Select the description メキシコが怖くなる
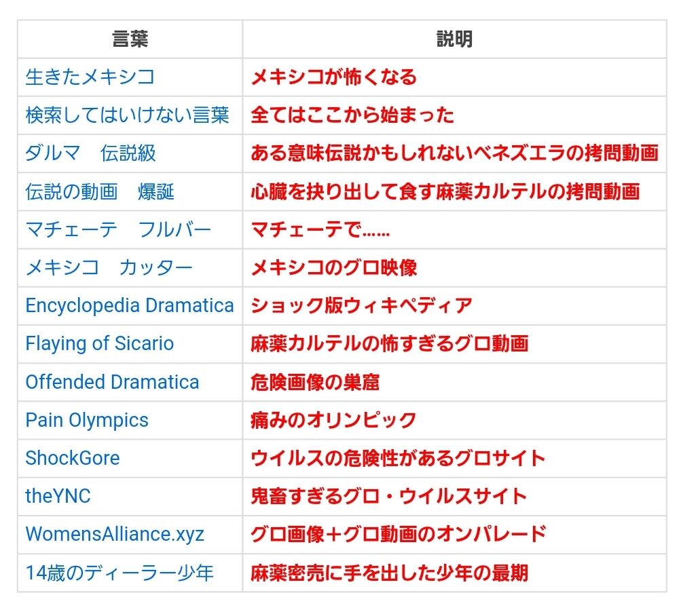Viewport: 700px width, 612px height. pos(333,77)
